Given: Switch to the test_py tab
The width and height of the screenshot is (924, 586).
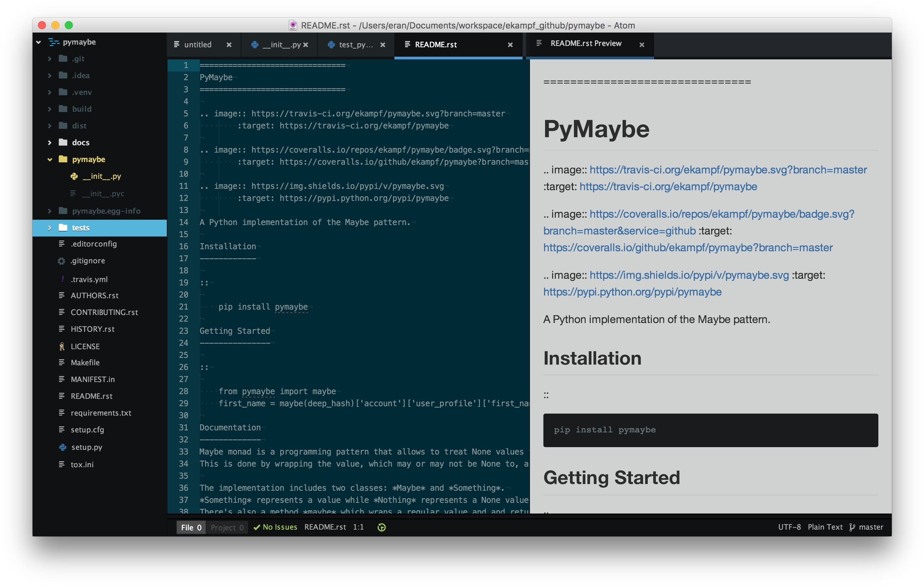Looking at the screenshot, I should (355, 45).
